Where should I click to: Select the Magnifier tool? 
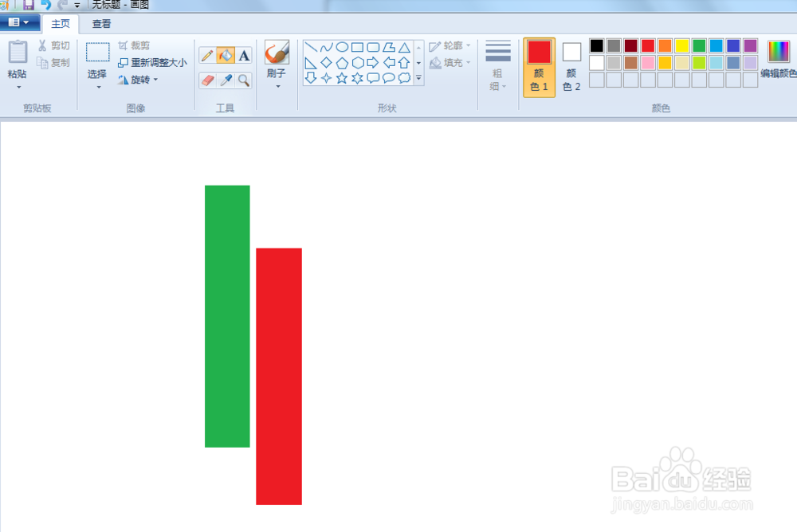pyautogui.click(x=244, y=80)
